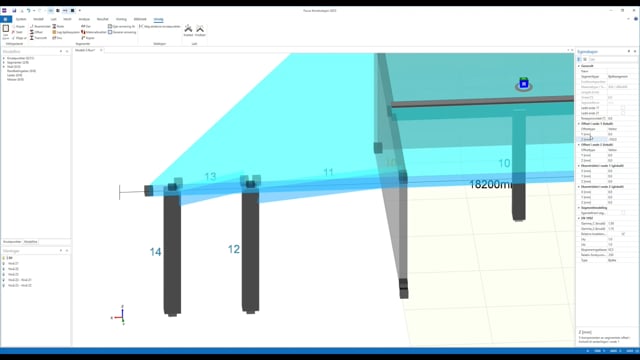
Task: Switch to the Modelltre bottom tab
Action: coord(31,242)
